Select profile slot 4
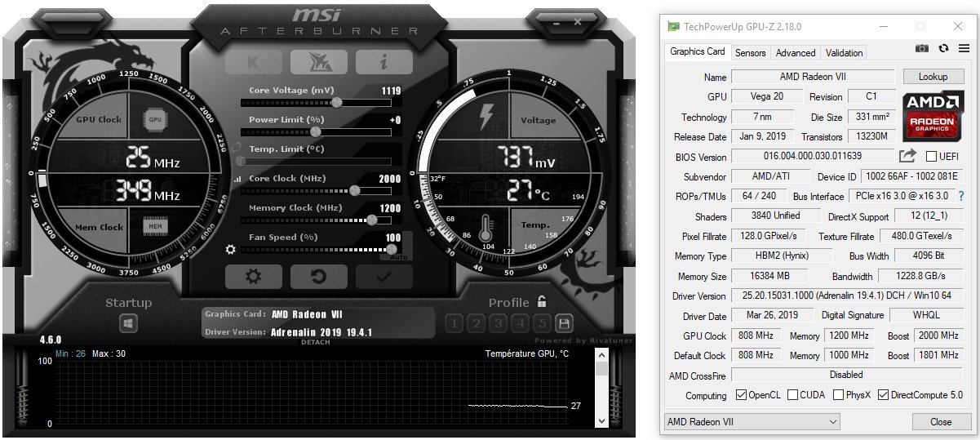This screenshot has width=980, height=440. (x=521, y=323)
